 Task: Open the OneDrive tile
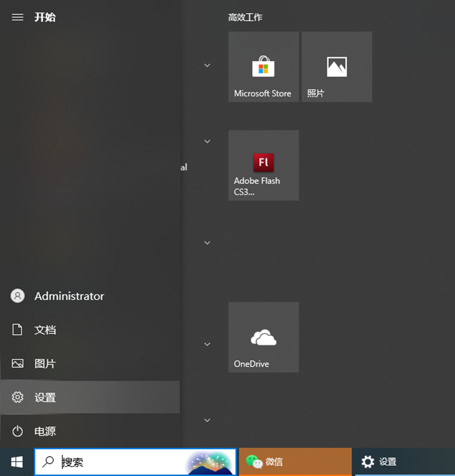point(263,337)
